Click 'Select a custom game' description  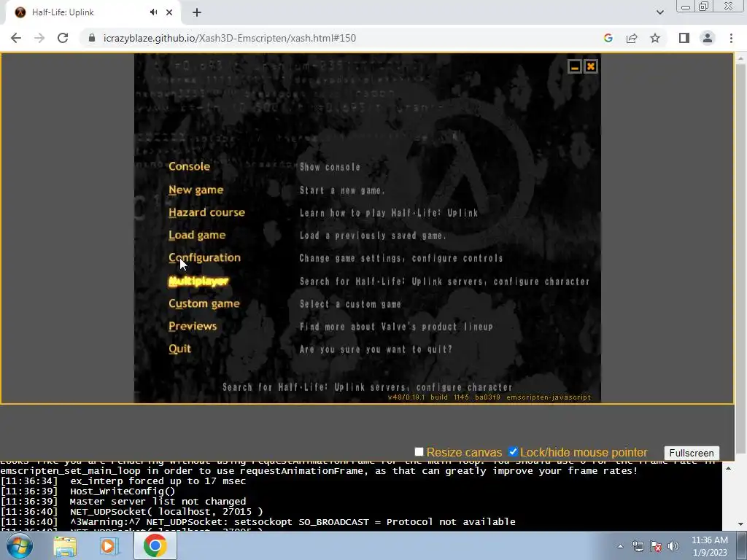pyautogui.click(x=350, y=304)
